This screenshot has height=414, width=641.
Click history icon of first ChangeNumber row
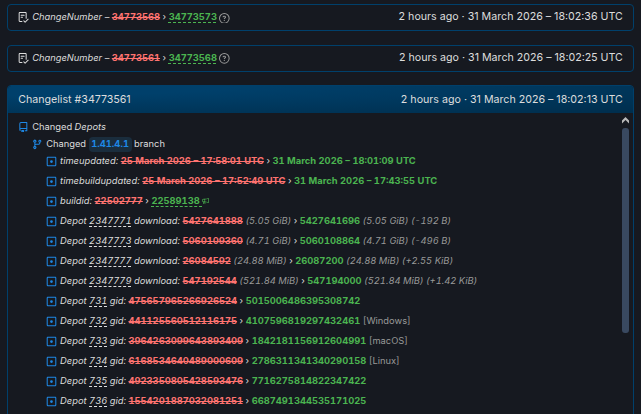[x=23, y=17]
